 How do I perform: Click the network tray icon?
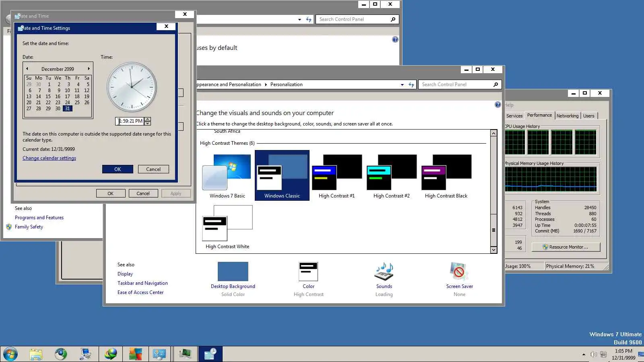click(x=603, y=354)
